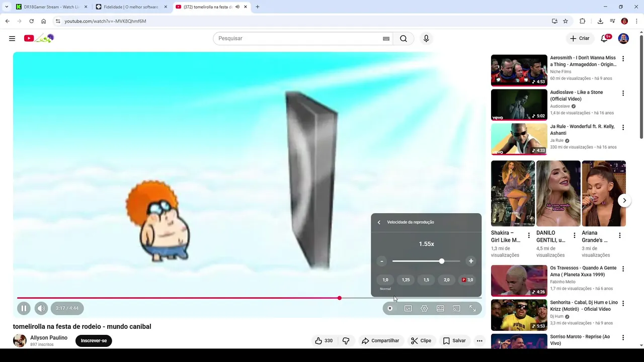Go to the browser home page
This screenshot has width=644, height=362.
coord(44,21)
